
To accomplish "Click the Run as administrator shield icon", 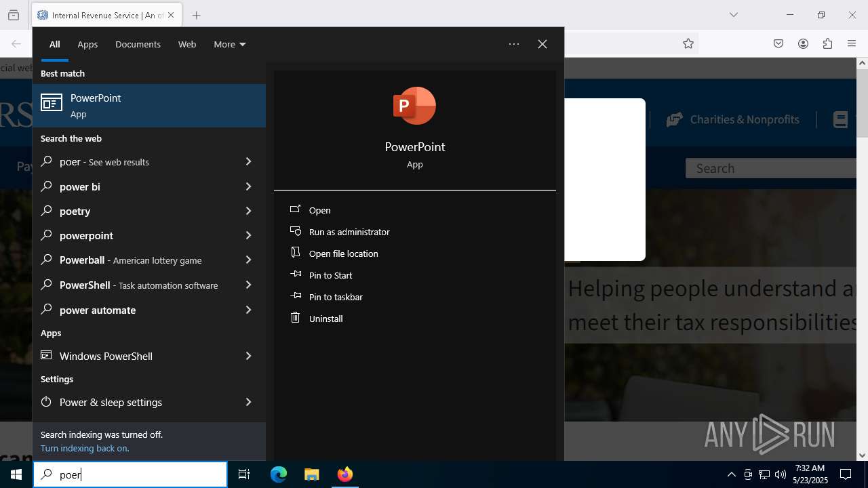I will [295, 231].
